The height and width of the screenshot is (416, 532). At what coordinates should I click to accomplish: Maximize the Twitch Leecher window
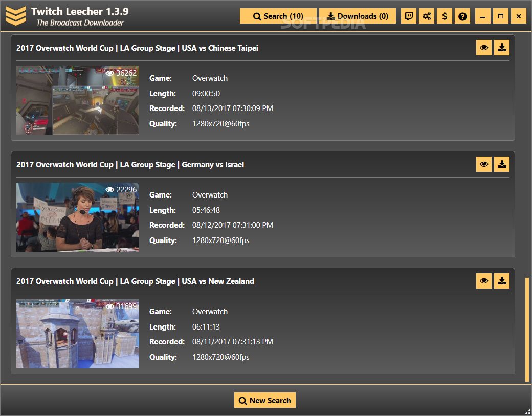[501, 16]
